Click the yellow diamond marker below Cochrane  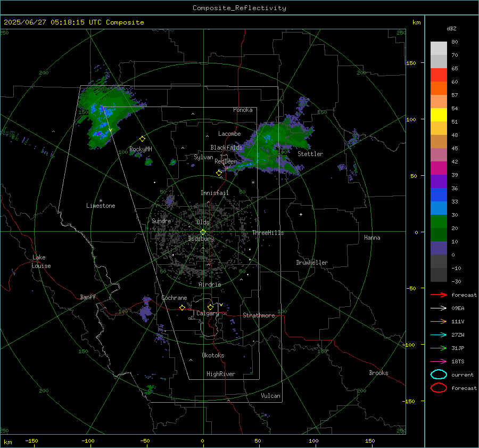click(182, 308)
